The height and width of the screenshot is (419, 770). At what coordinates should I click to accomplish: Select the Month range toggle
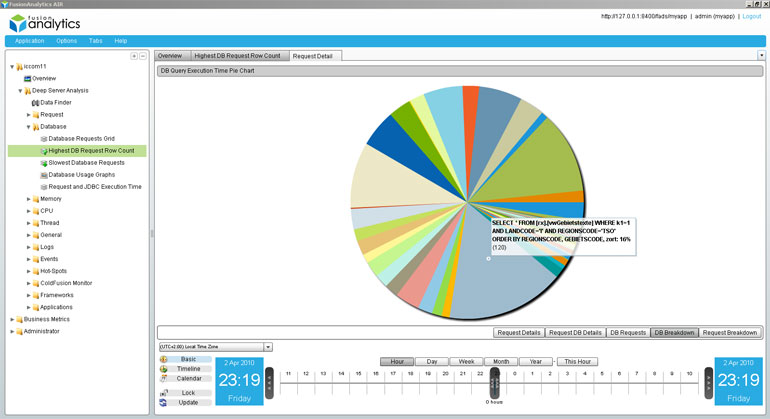(501, 362)
